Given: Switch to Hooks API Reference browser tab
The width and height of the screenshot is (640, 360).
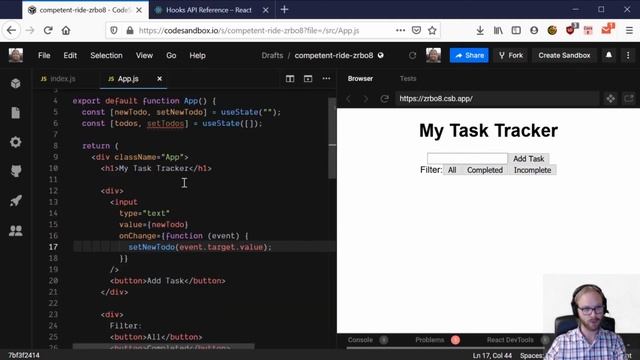Looking at the screenshot, I should coord(208,10).
